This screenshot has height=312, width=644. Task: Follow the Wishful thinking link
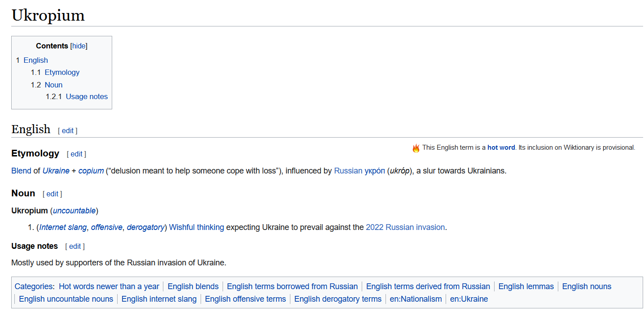click(197, 227)
